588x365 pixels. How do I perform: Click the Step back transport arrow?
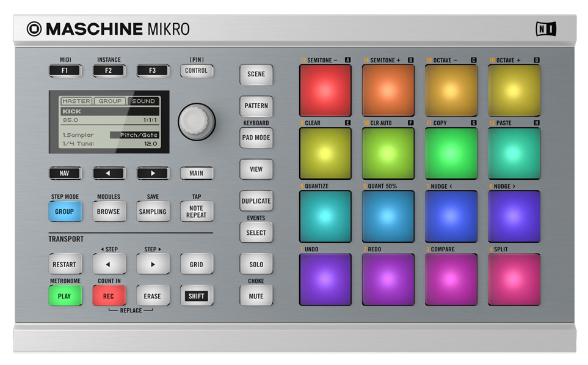[109, 264]
